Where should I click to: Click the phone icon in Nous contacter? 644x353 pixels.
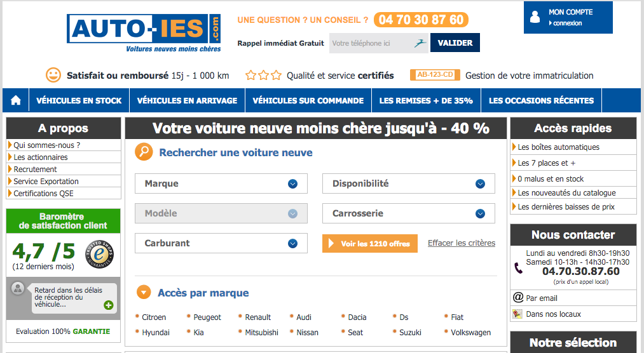click(x=518, y=268)
